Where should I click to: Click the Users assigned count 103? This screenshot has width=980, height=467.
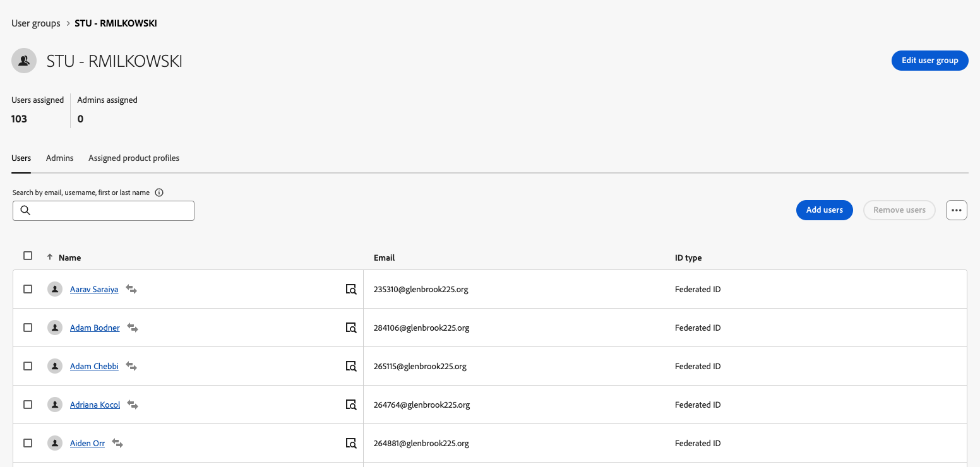click(x=19, y=119)
